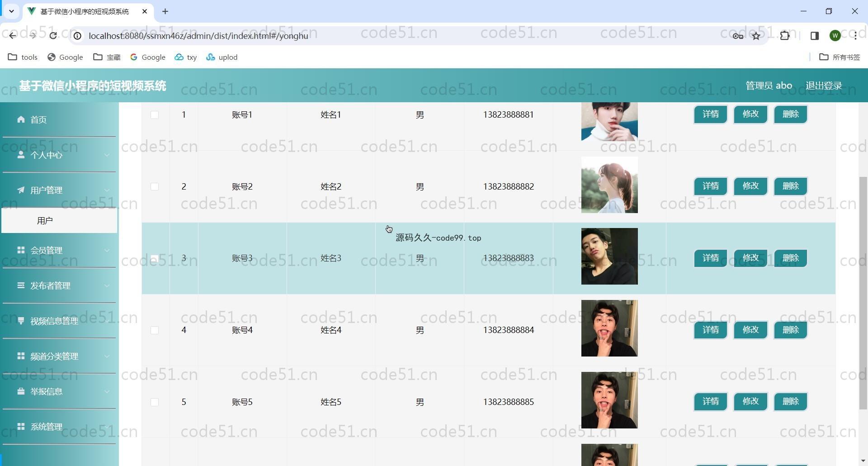The image size is (868, 466).
Task: Check the checkbox for row 账号3
Action: click(x=155, y=258)
